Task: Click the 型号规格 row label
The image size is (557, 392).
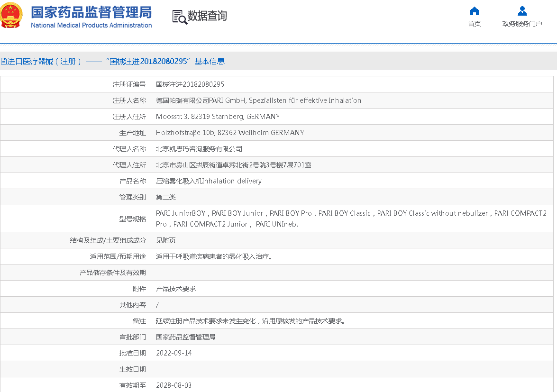Action: pyautogui.click(x=133, y=219)
